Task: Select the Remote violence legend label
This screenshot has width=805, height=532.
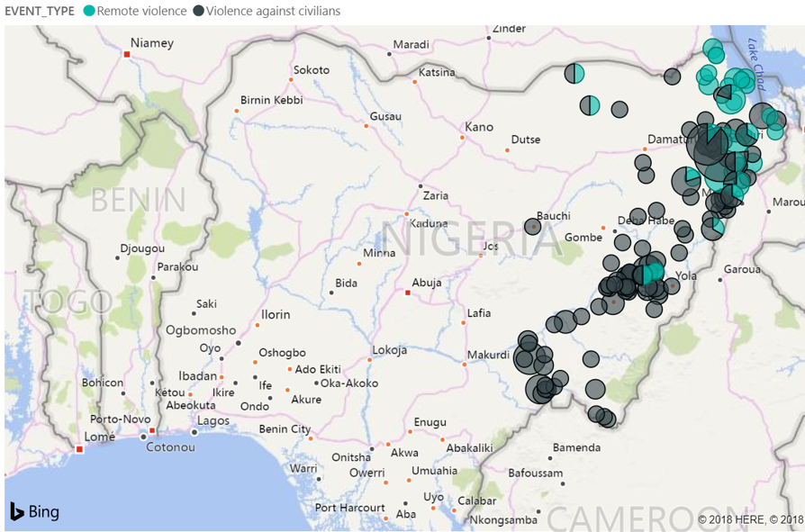Action: point(141,11)
